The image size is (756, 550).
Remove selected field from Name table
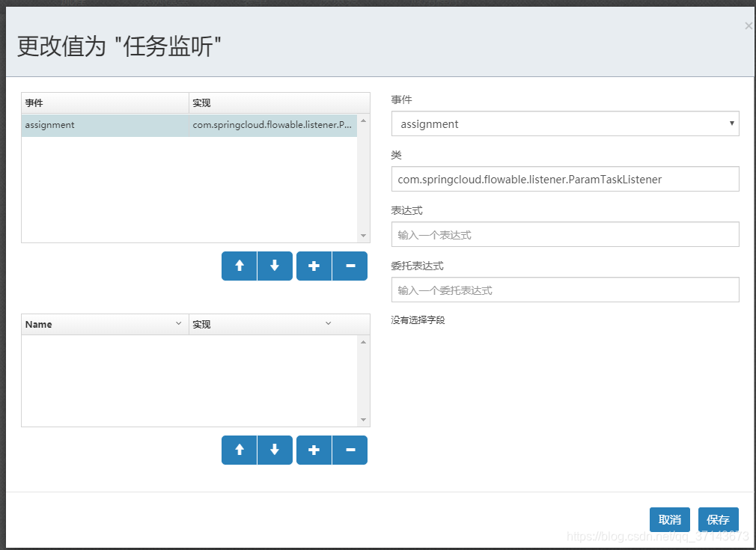coord(350,450)
